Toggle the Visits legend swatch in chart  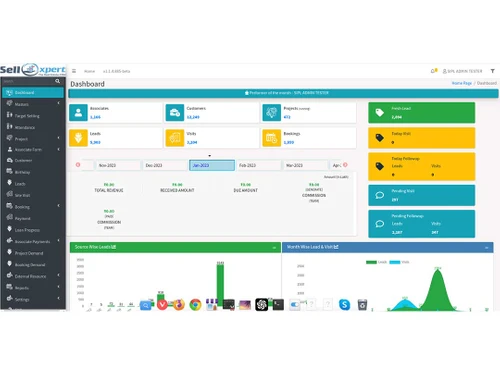click(x=395, y=262)
